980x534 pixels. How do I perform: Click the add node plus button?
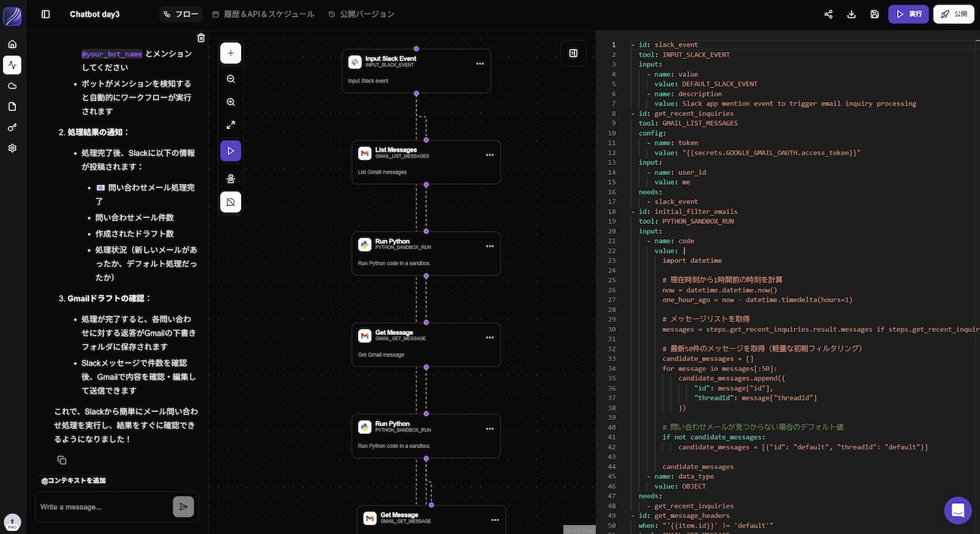coord(231,53)
